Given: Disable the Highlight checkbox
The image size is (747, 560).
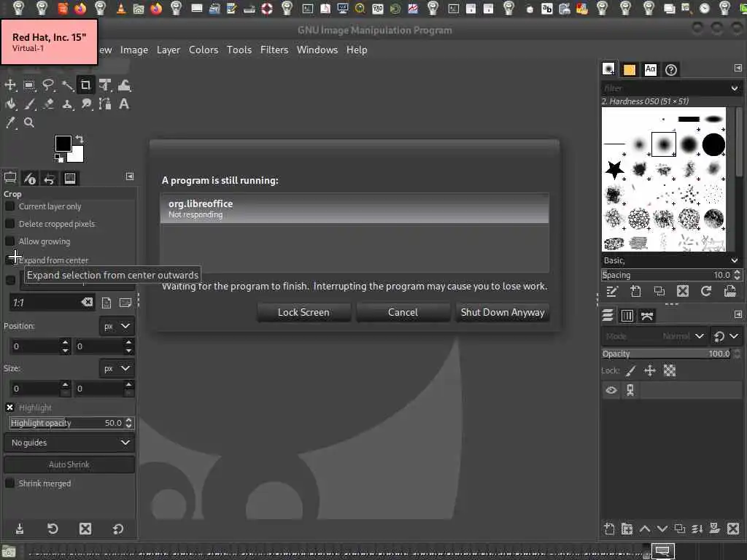Looking at the screenshot, I should click(9, 407).
